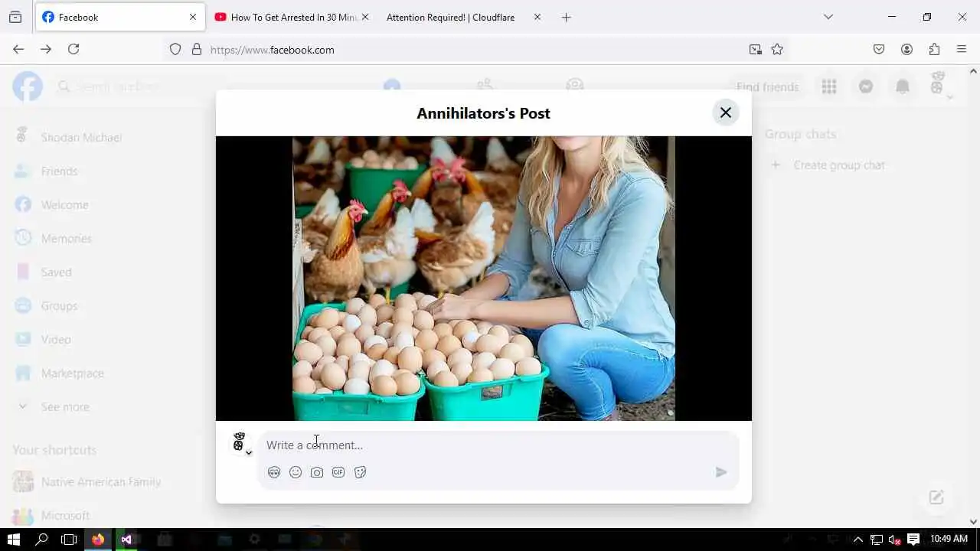Open Visual Studio from taskbar

(126, 540)
